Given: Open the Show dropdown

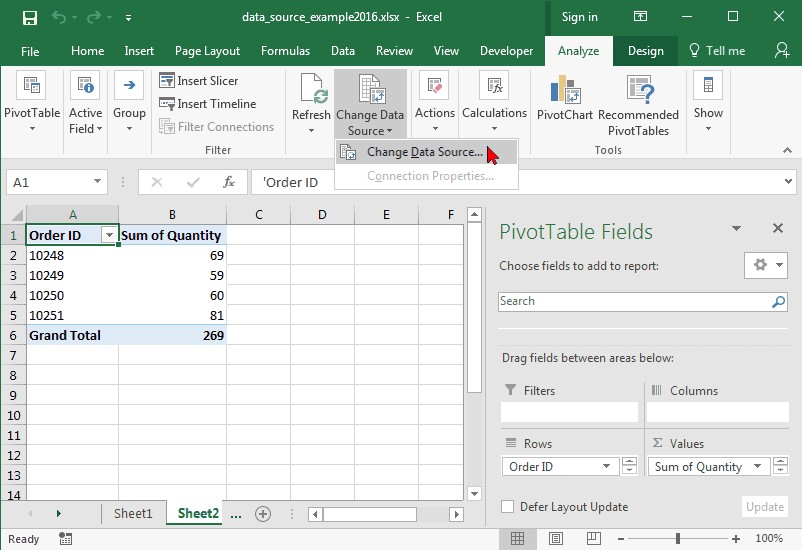Looking at the screenshot, I should [708, 102].
